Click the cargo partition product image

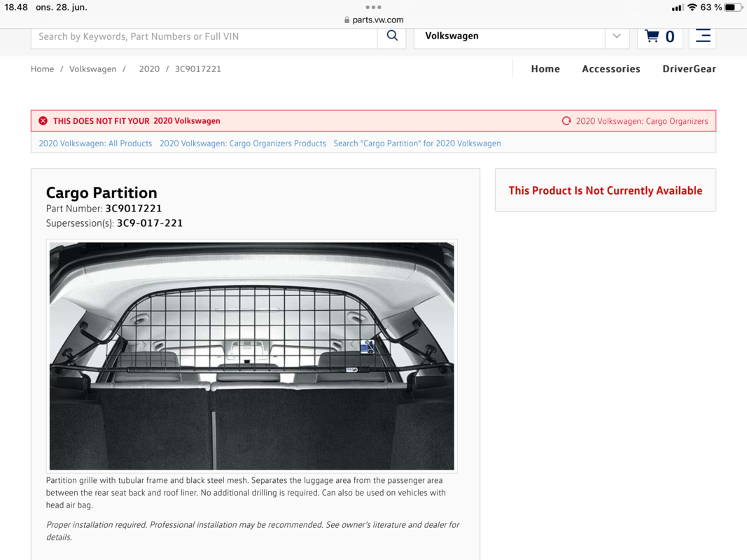[x=251, y=356]
